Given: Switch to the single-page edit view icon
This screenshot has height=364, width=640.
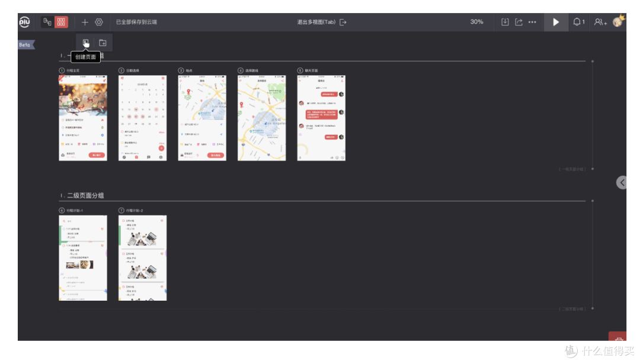Looking at the screenshot, I should tap(47, 22).
